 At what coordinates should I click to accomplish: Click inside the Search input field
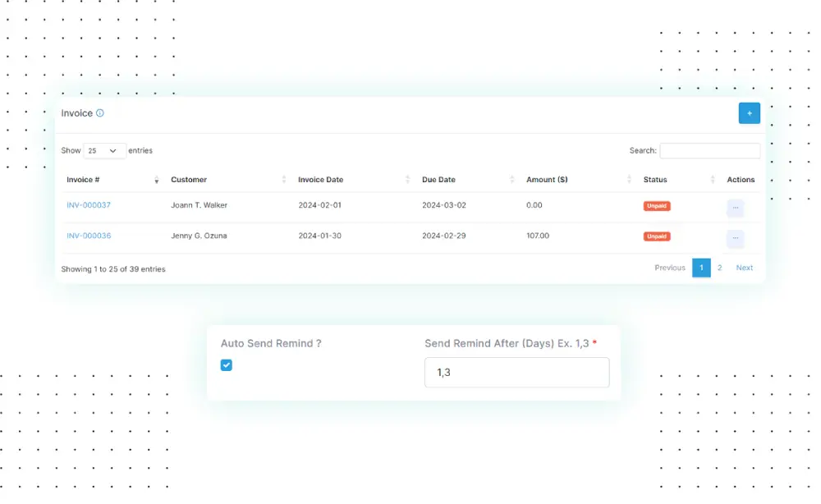coord(709,150)
